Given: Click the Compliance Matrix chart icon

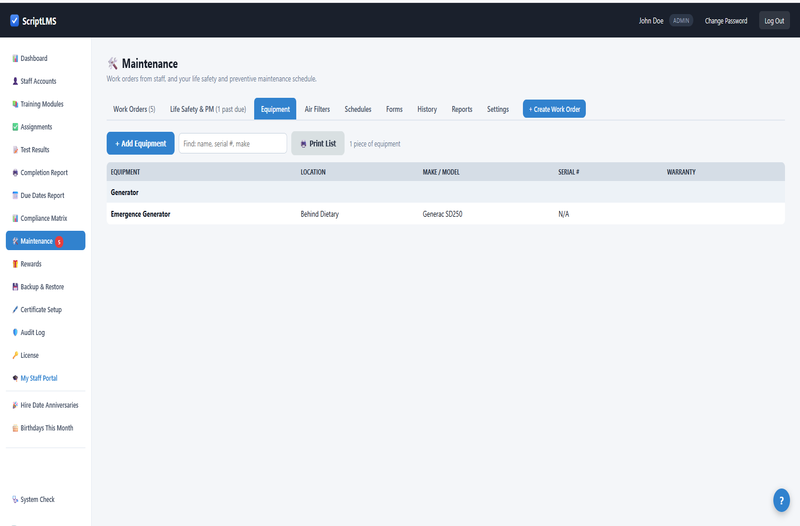Looking at the screenshot, I should 15,218.
